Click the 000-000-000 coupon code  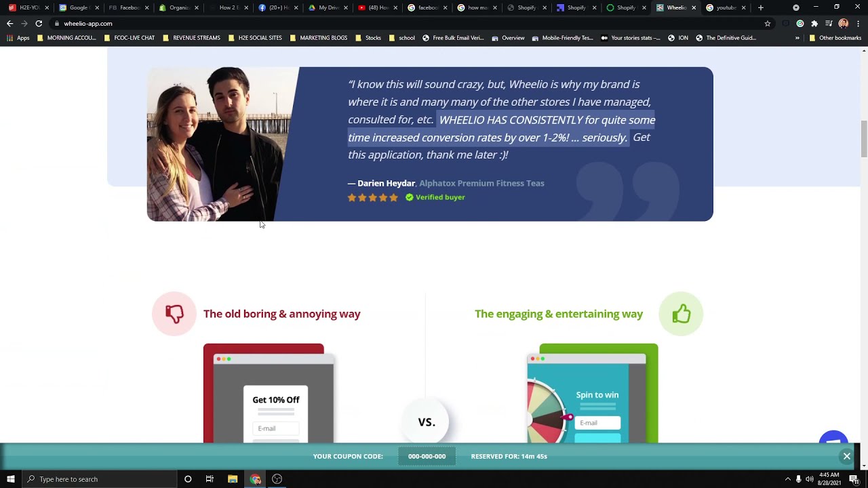pyautogui.click(x=427, y=456)
